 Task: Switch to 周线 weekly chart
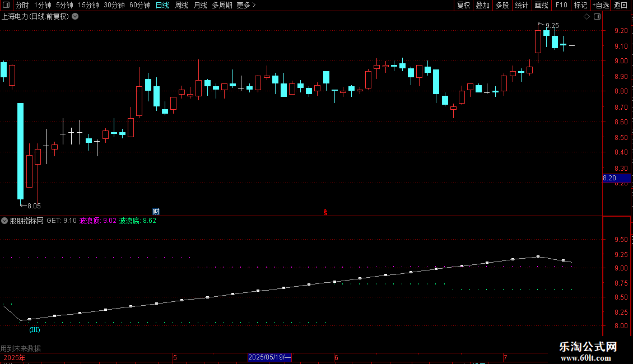(181, 5)
